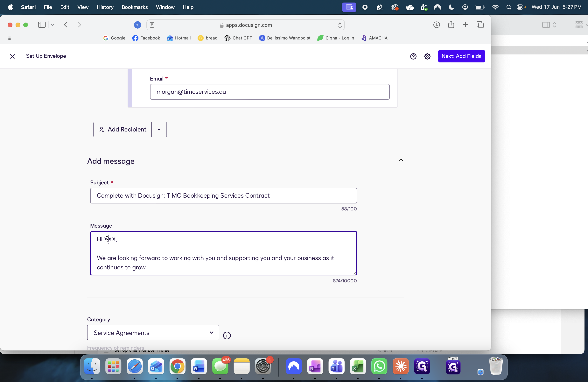Reload the page with the refresh icon
The height and width of the screenshot is (382, 588).
click(339, 25)
